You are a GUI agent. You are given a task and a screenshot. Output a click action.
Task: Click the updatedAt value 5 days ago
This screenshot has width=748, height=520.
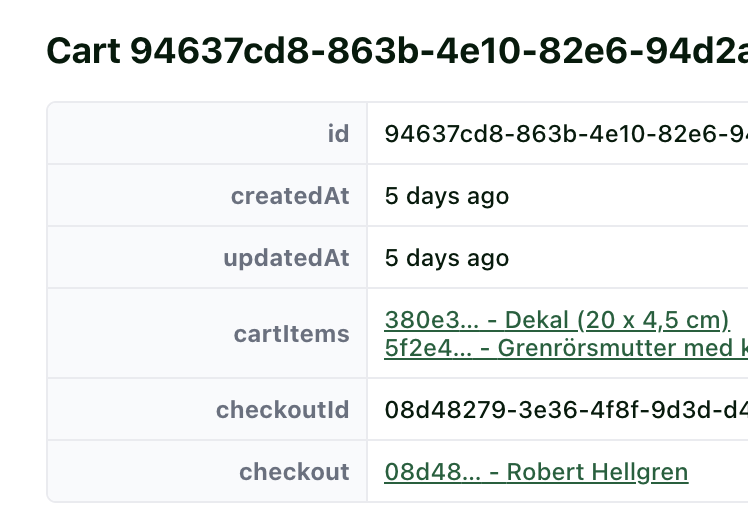coord(447,258)
